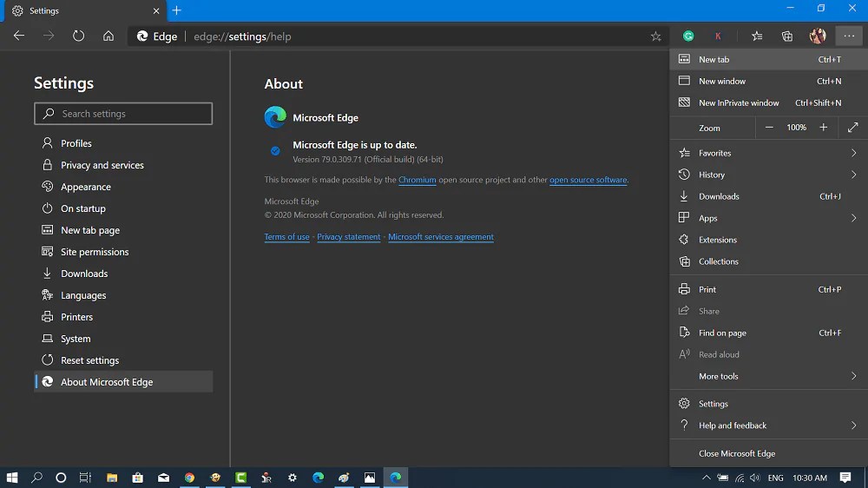The width and height of the screenshot is (868, 488).
Task: Open the Windows Start menu
Action: pyautogui.click(x=11, y=478)
